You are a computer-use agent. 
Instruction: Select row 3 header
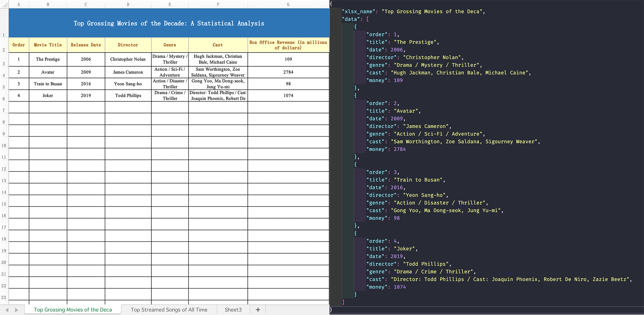(x=4, y=60)
